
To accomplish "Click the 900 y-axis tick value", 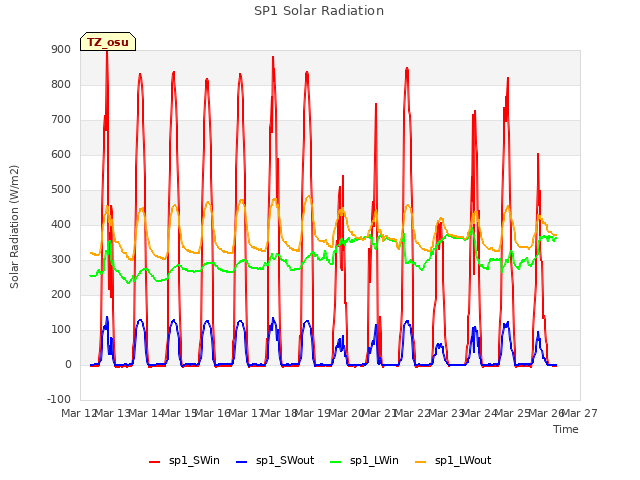I will (x=61, y=49).
